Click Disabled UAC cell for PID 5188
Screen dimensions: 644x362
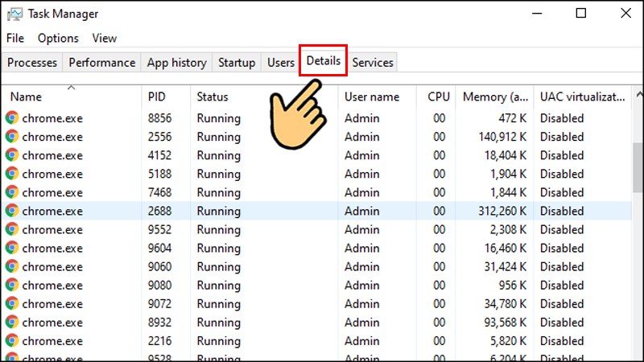[561, 174]
